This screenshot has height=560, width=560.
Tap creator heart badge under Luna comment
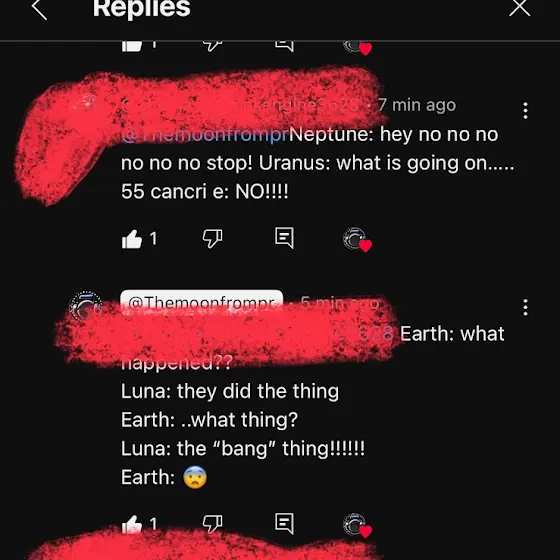pos(357,525)
